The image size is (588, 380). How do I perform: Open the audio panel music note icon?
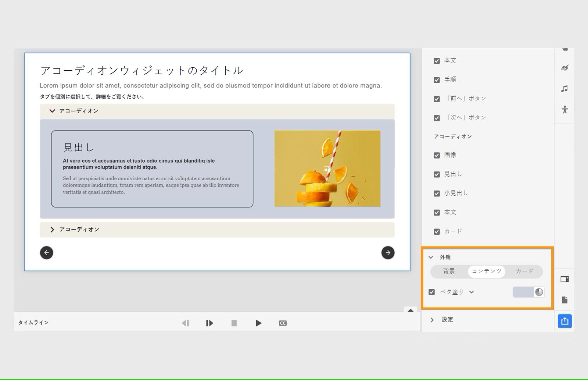565,89
